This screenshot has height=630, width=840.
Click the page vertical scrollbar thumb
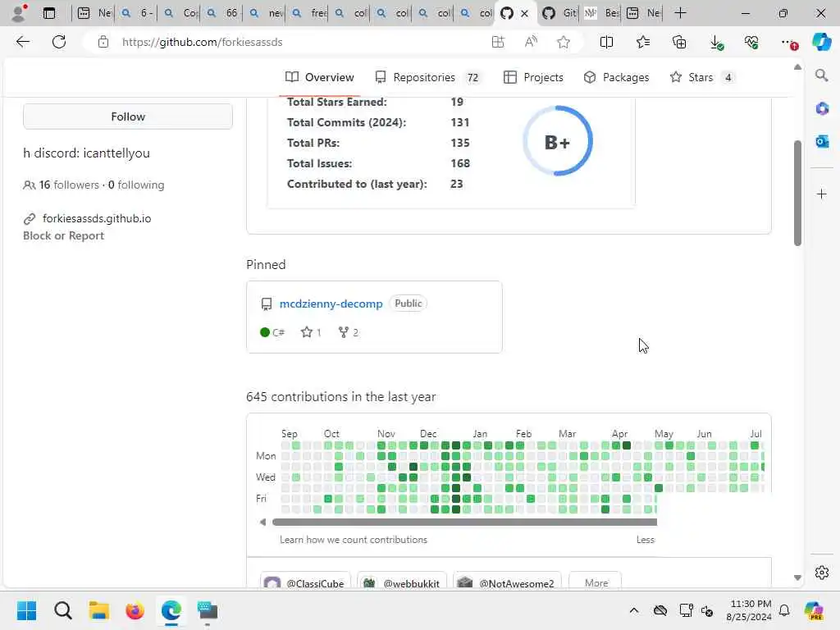(x=797, y=193)
